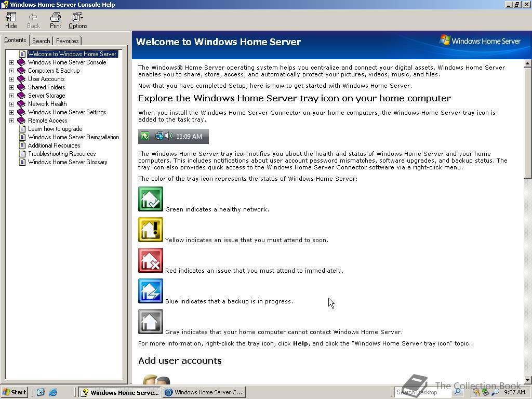Click the gray cannot contact server house icon
Image resolution: width=532 pixels, height=399 pixels.
(151, 322)
